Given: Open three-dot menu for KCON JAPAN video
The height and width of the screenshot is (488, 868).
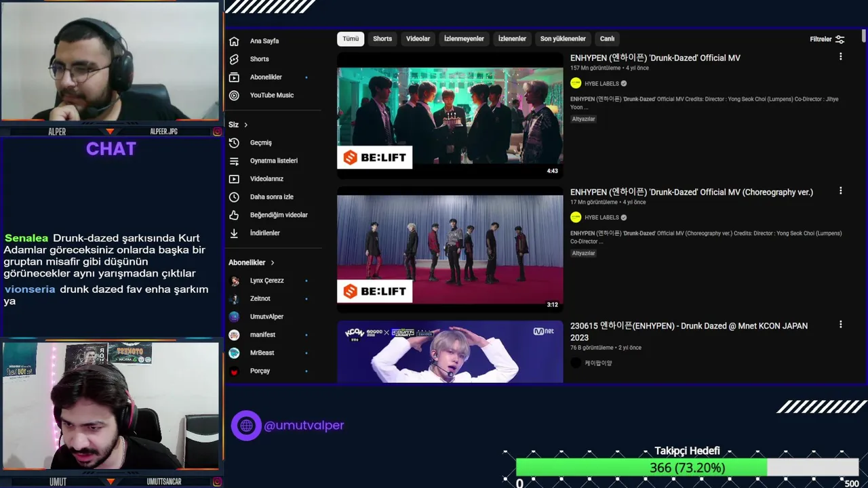Looking at the screenshot, I should click(840, 325).
